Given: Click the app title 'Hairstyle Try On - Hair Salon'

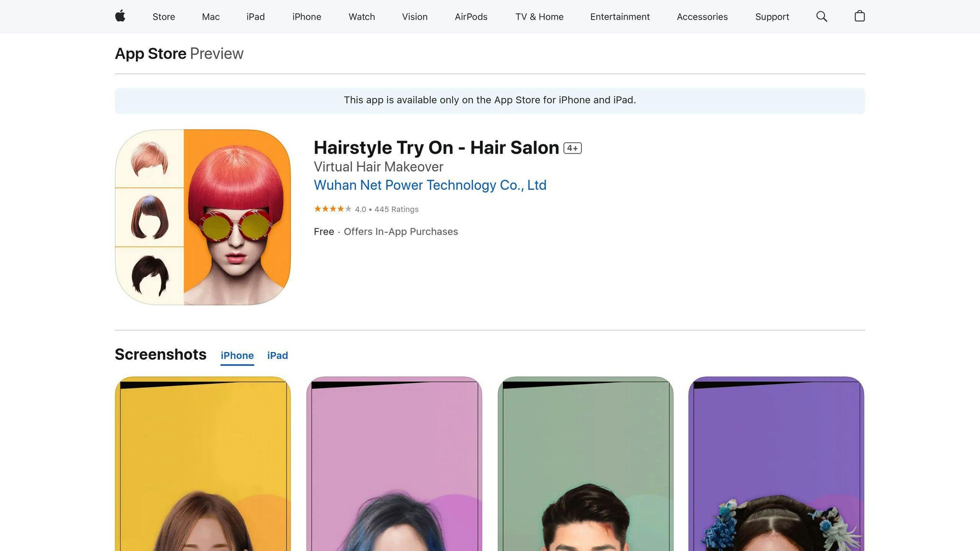Looking at the screenshot, I should coord(436,148).
